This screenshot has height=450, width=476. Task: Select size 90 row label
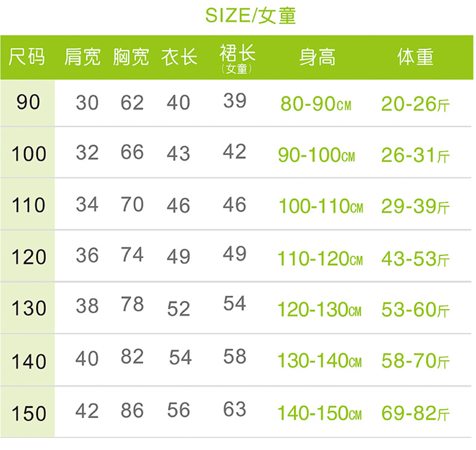(x=28, y=102)
